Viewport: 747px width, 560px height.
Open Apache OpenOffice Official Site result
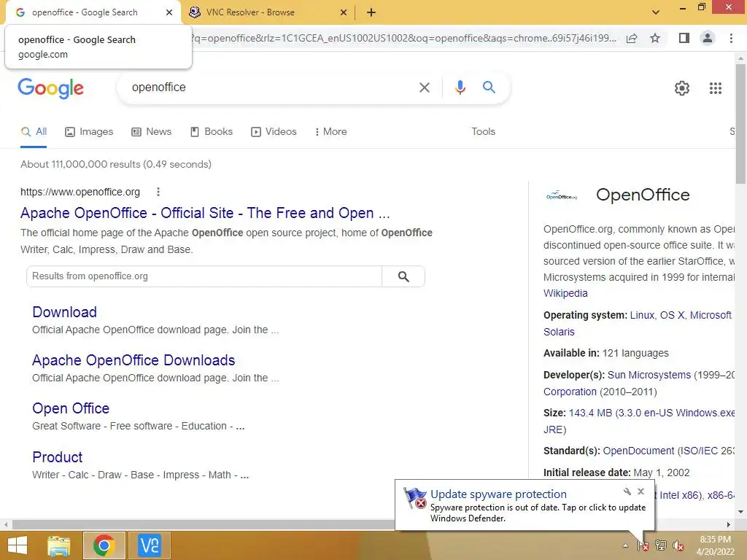(x=205, y=214)
